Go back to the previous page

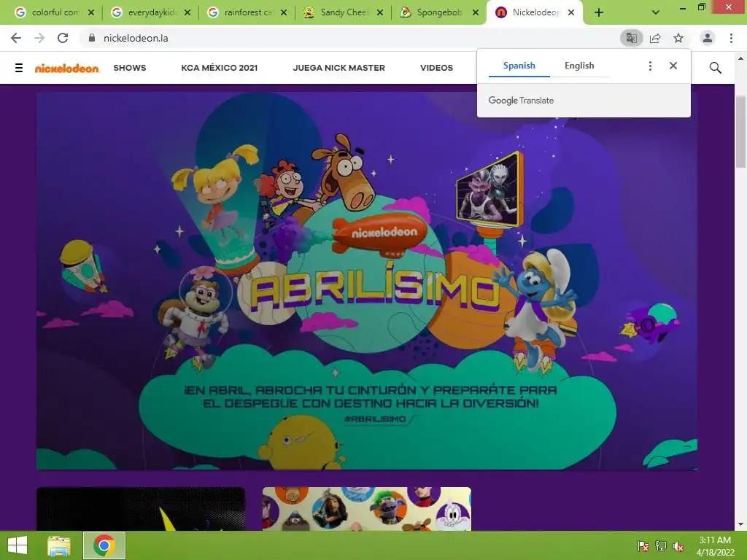(16, 38)
